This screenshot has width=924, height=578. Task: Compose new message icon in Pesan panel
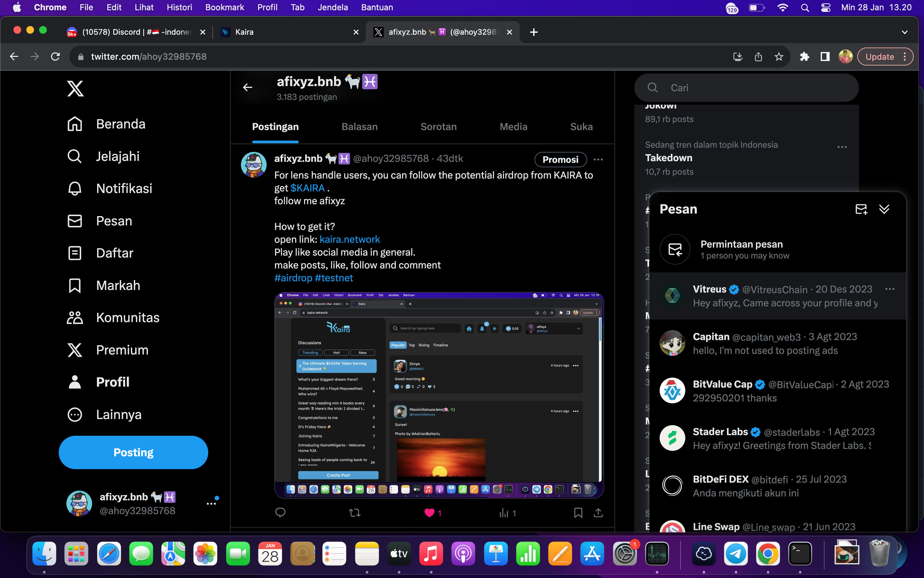pos(861,209)
